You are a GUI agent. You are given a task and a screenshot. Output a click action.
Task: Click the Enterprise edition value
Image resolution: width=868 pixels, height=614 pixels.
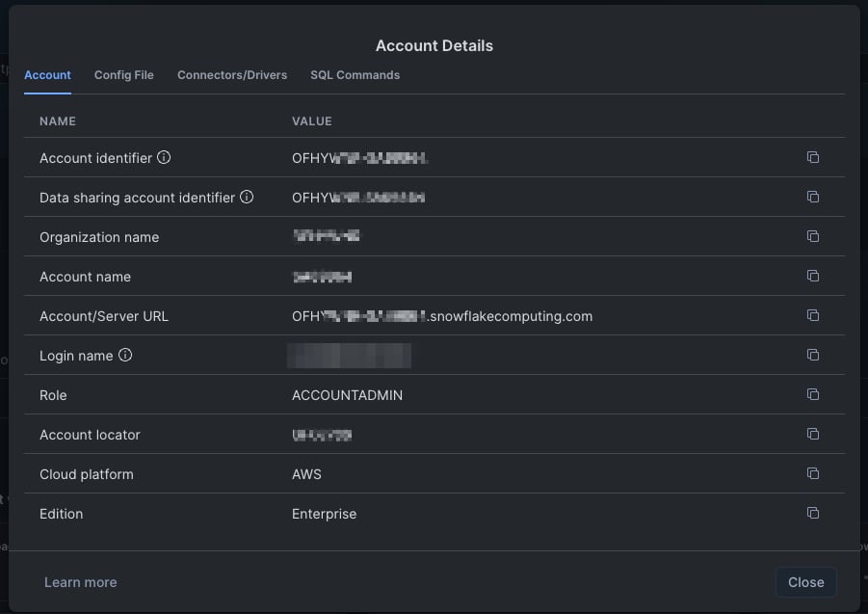click(324, 514)
